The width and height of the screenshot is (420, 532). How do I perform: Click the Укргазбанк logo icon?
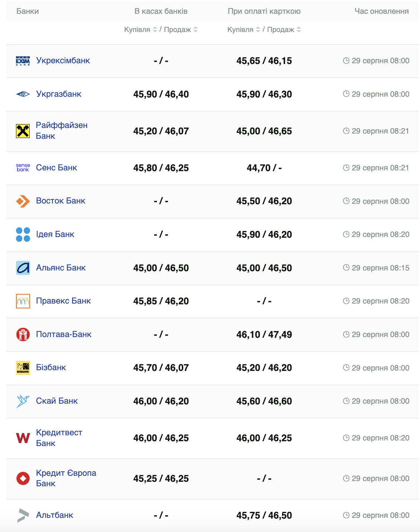point(23,94)
